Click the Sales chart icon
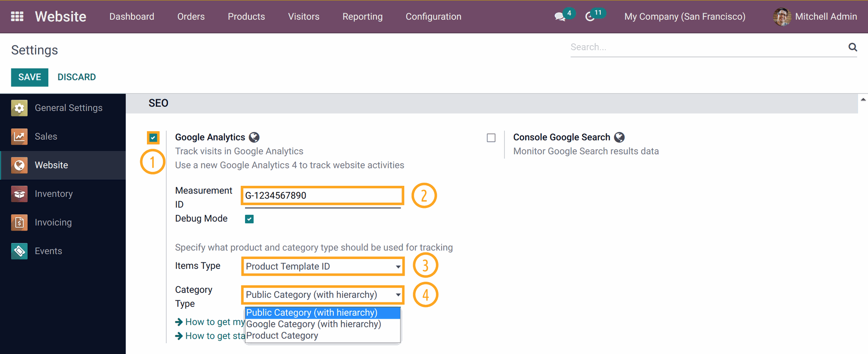This screenshot has width=868, height=354. [19, 137]
